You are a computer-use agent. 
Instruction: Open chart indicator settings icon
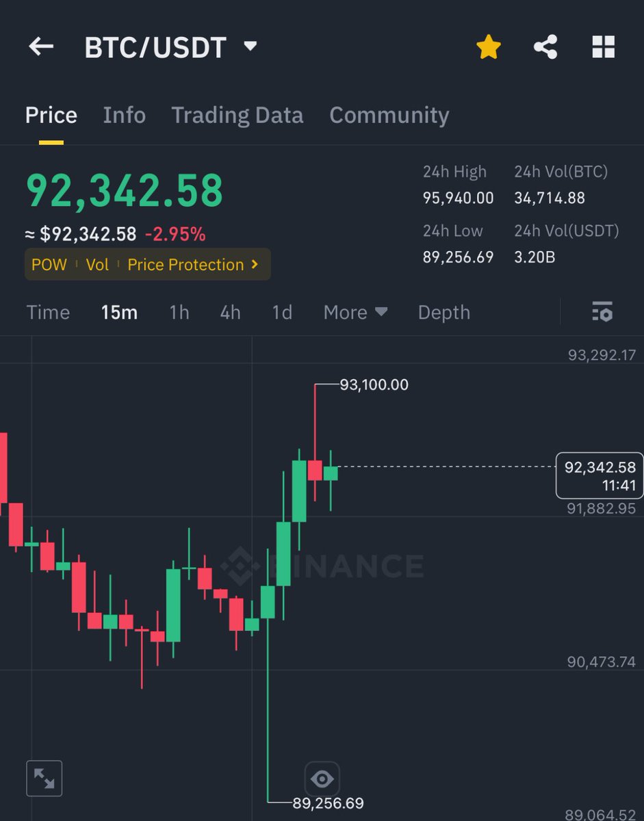pyautogui.click(x=602, y=311)
